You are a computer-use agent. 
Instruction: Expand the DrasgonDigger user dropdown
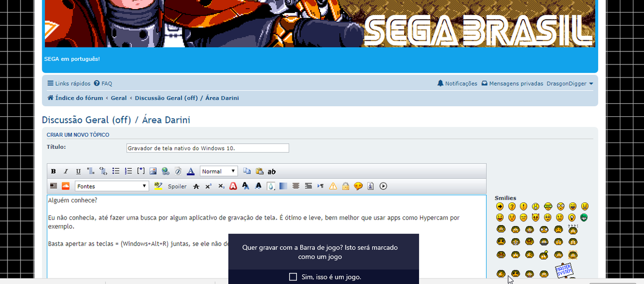pyautogui.click(x=570, y=84)
